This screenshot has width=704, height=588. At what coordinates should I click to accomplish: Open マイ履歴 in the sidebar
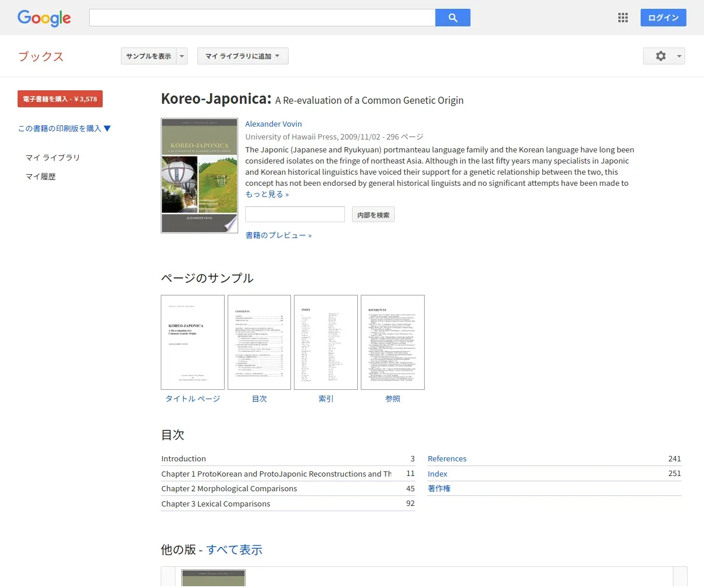click(x=40, y=176)
